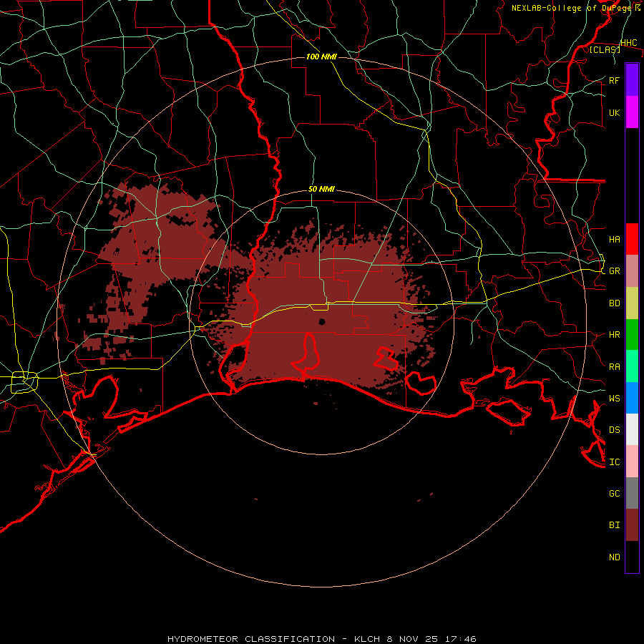Click the WS blue legend swatch
Viewport: 644px width, 644px height.
point(632,398)
